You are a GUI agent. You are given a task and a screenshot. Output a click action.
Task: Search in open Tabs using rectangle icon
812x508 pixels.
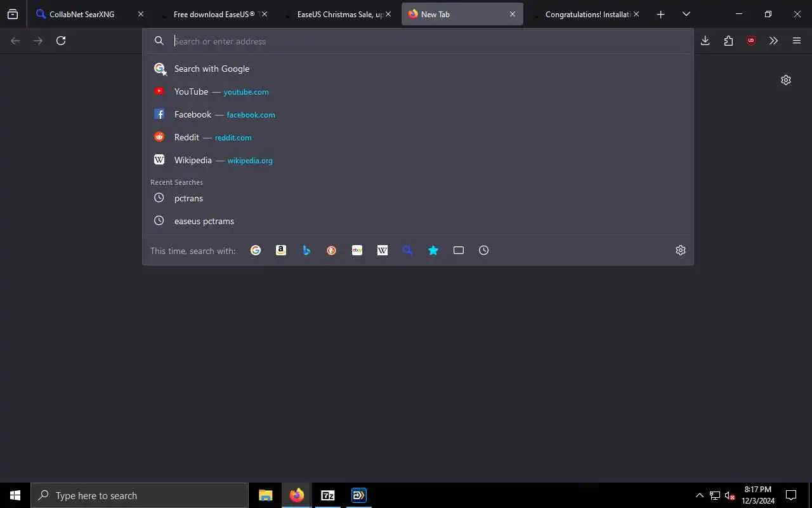459,250
